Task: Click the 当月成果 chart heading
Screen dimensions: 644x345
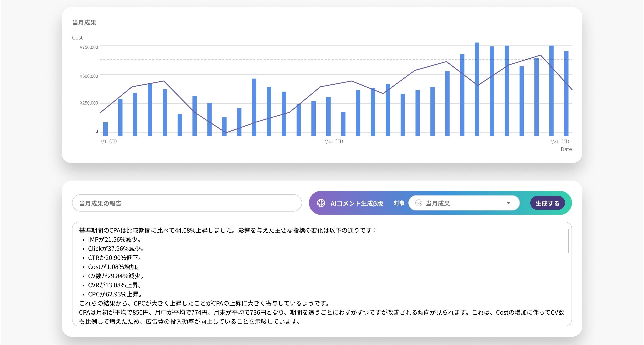Action: 84,23
